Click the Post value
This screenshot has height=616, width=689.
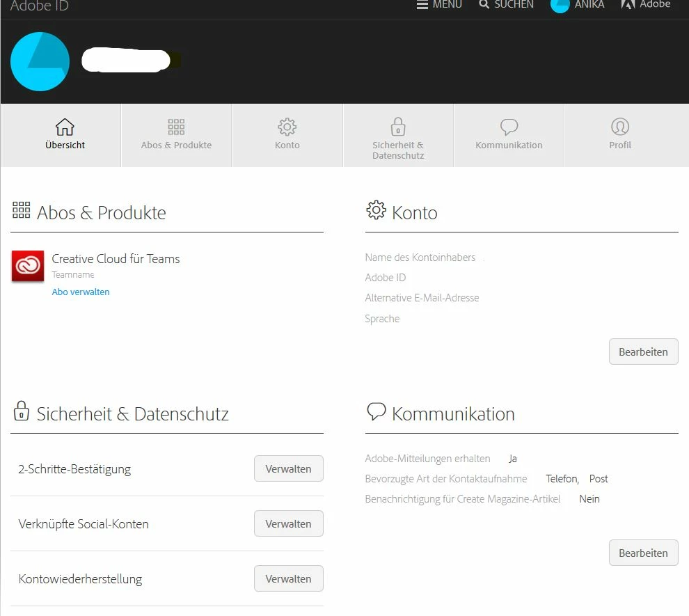(599, 479)
